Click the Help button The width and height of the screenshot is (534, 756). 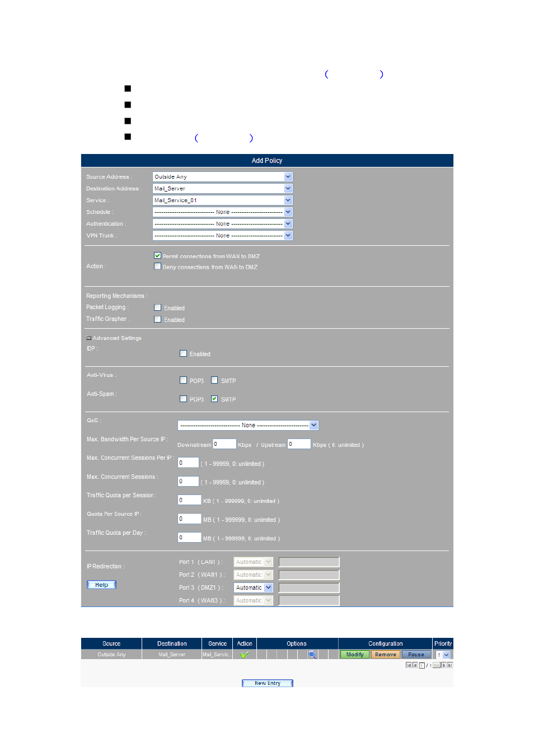(x=101, y=585)
